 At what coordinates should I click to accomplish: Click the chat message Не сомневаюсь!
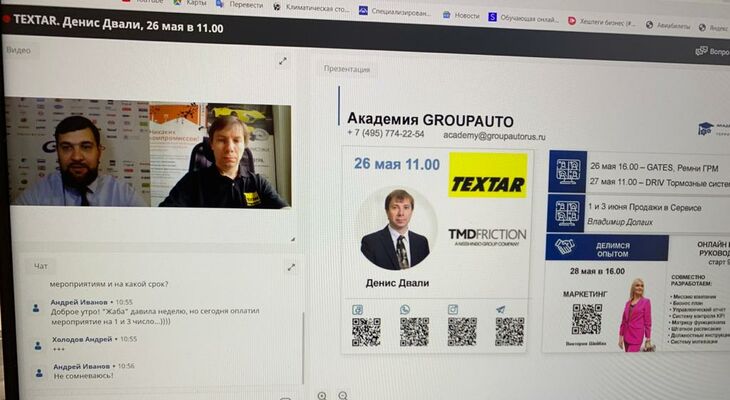coord(83,375)
